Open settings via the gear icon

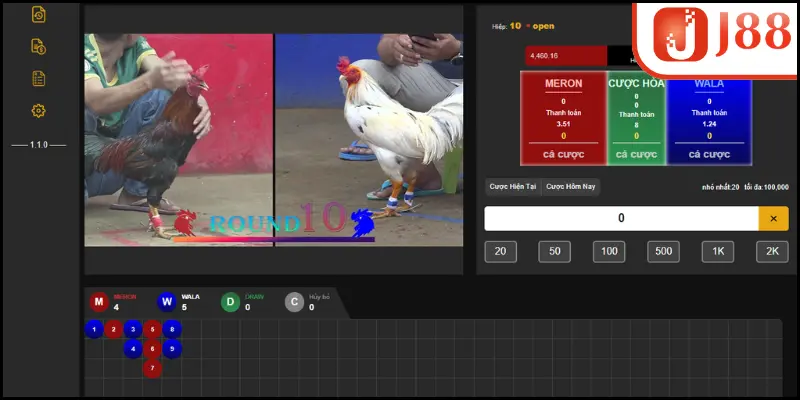coord(39,111)
